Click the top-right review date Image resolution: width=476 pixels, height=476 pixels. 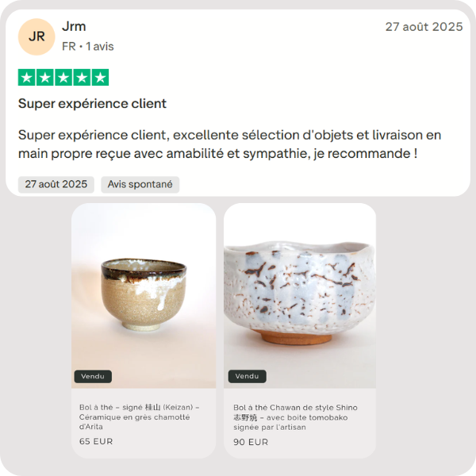point(424,27)
